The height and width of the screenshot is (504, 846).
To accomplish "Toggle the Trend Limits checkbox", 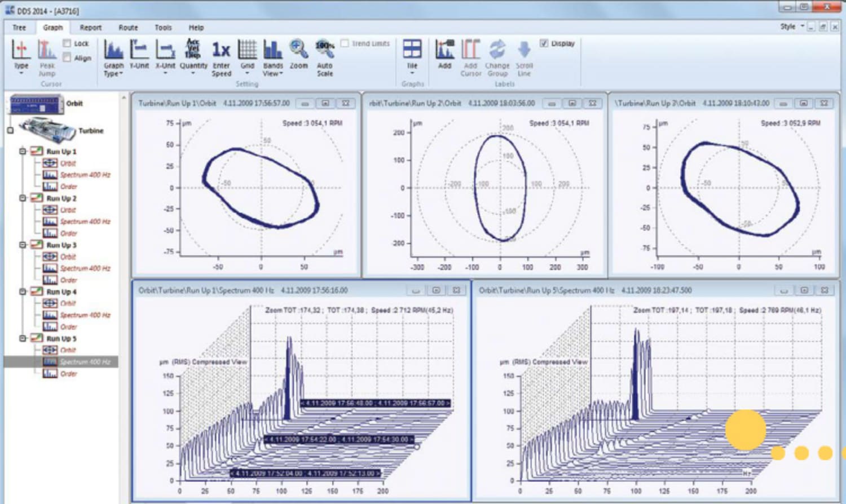I will point(345,43).
